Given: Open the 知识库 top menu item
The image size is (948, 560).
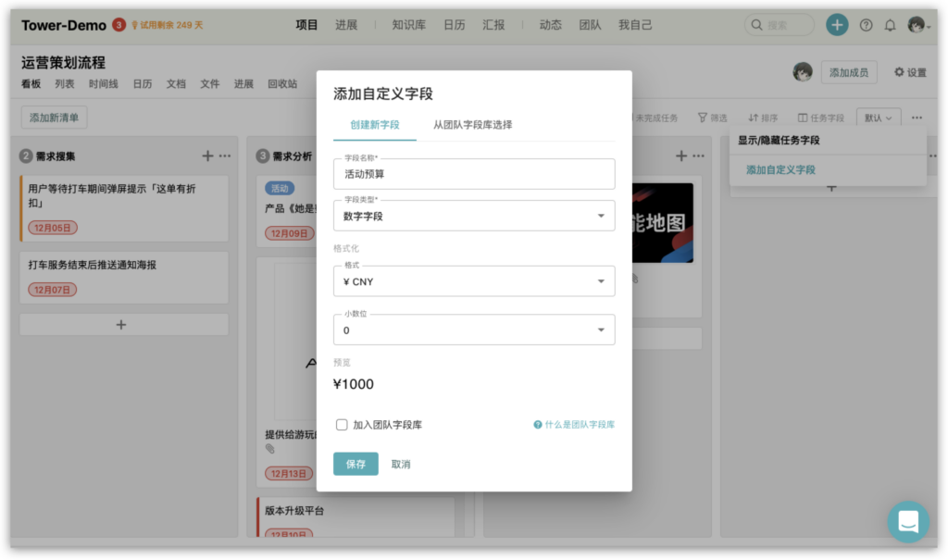Looking at the screenshot, I should [x=408, y=25].
